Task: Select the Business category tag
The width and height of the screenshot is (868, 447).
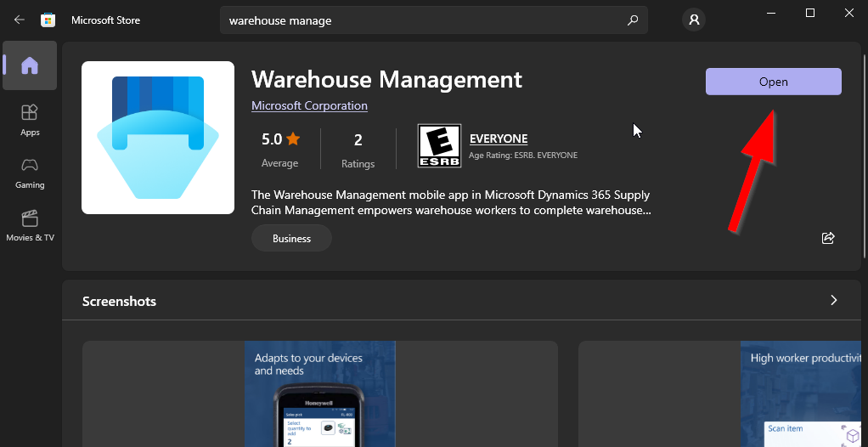Action: click(291, 239)
